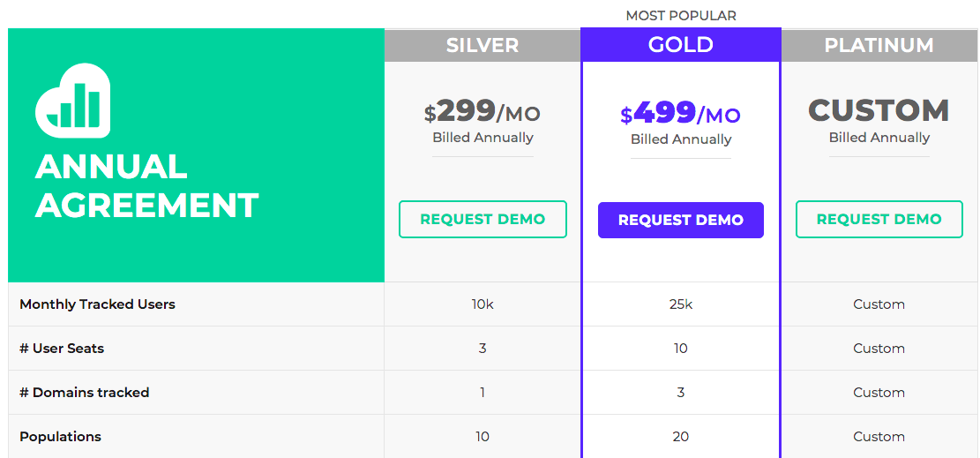
Task: Request a demo for Platinum plan
Action: point(879,220)
